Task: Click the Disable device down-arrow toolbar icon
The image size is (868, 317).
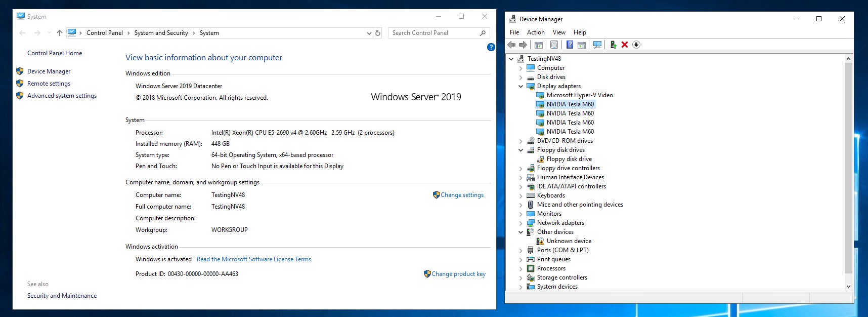Action: pos(636,45)
